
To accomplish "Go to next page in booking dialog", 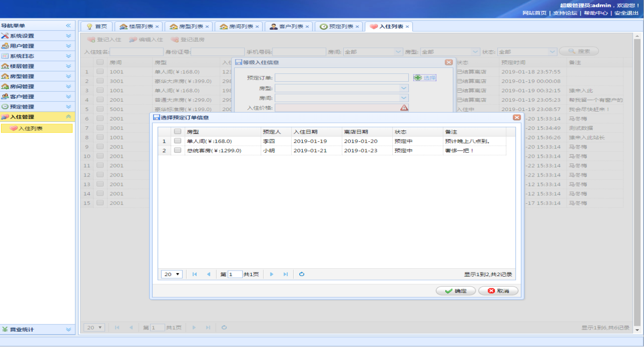I will (x=271, y=274).
